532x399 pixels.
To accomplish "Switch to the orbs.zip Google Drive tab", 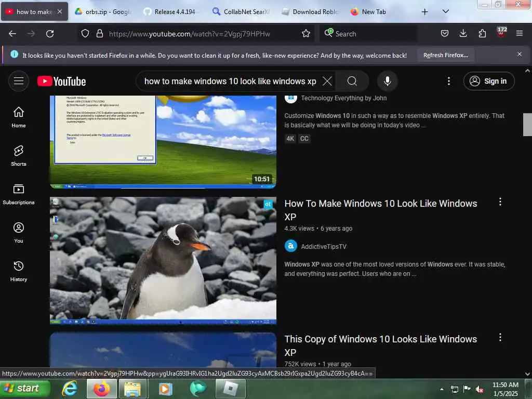I will [102, 11].
